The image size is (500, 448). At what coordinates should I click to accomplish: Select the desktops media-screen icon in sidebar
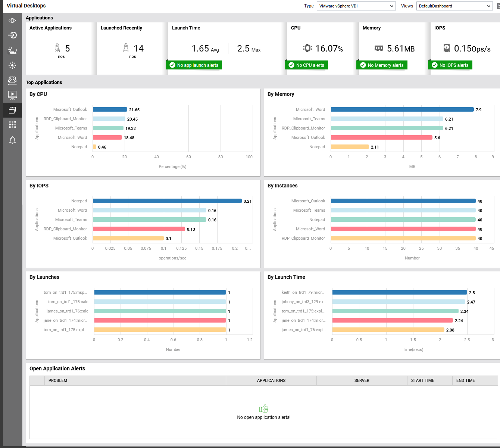[12, 95]
